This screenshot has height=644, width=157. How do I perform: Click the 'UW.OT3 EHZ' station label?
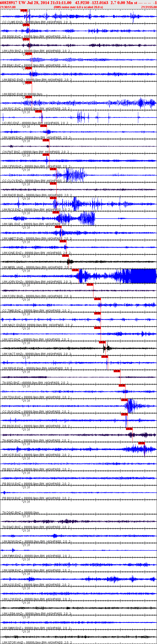click(11, 340)
